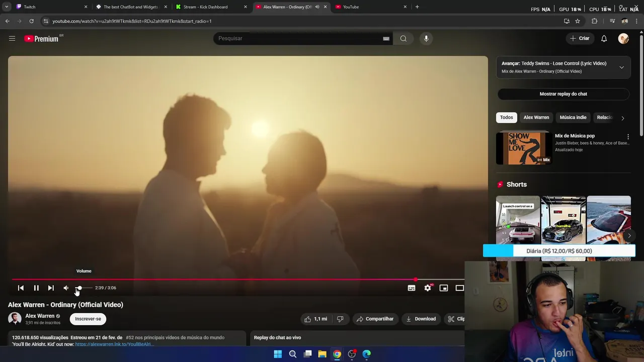Switch to theater mode

459,288
